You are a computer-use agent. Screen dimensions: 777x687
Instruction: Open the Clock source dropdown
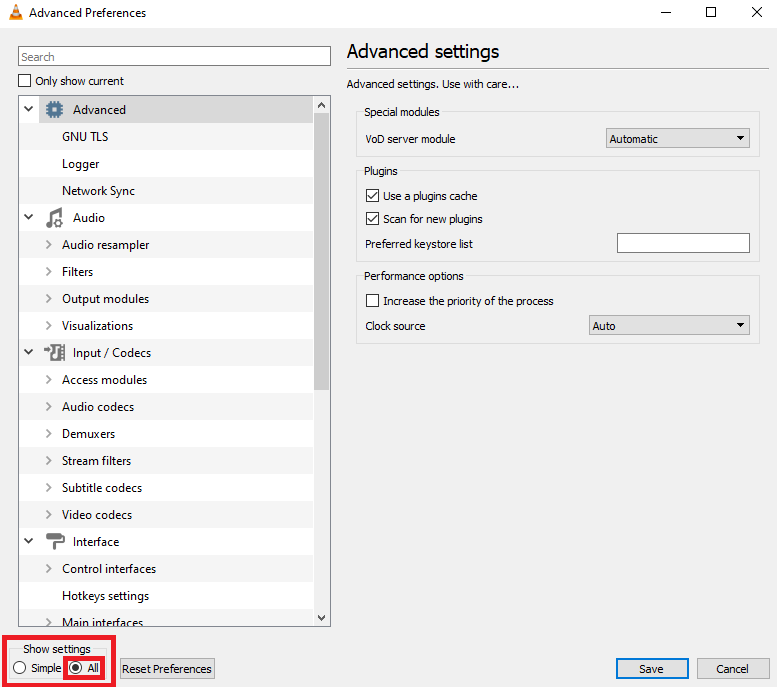pyautogui.click(x=669, y=325)
